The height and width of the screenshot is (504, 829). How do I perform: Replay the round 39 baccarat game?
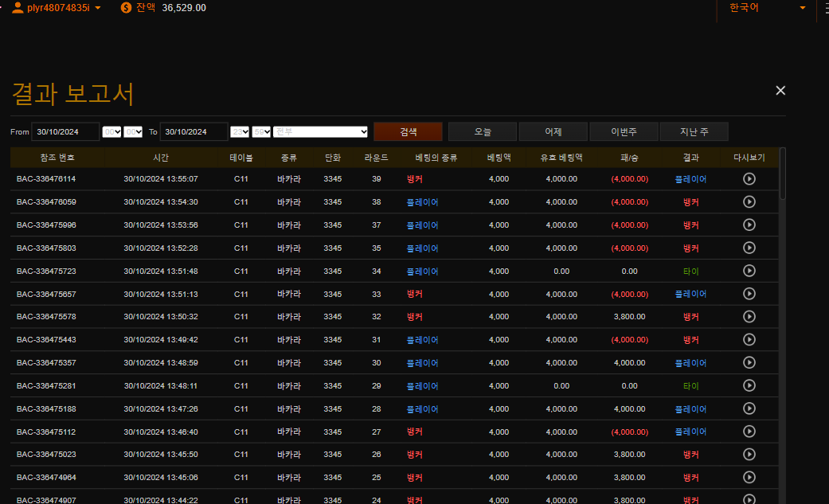(x=749, y=179)
